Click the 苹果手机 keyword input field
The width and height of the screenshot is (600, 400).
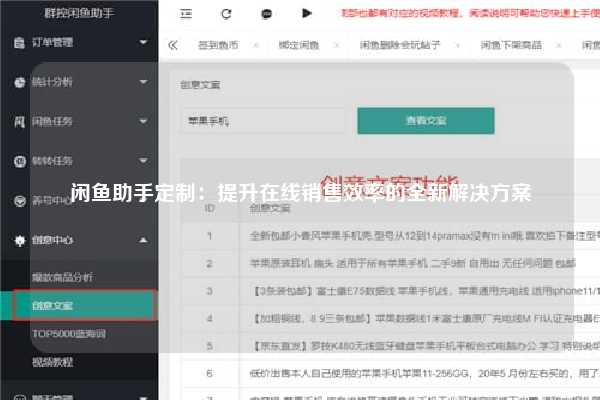(263, 121)
